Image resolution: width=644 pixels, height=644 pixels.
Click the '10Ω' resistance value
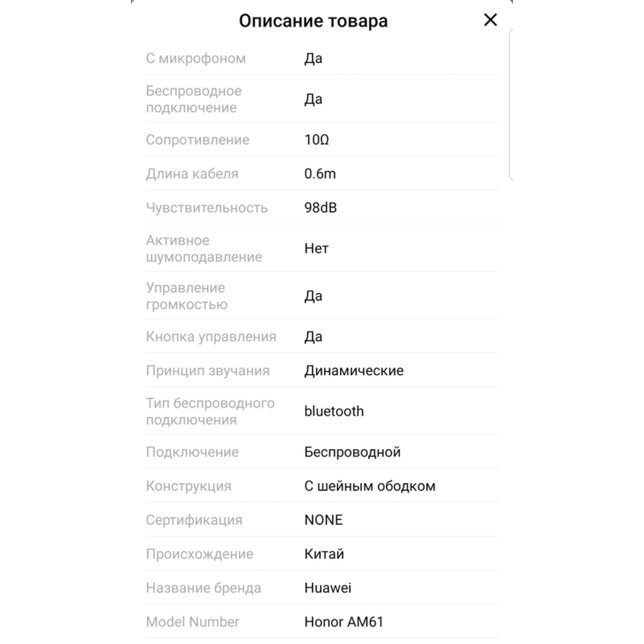[317, 140]
